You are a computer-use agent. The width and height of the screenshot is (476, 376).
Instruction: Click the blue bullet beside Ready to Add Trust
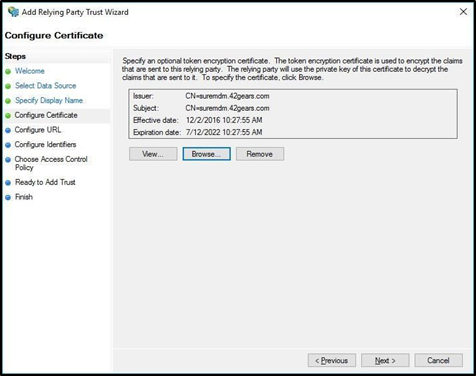8,183
